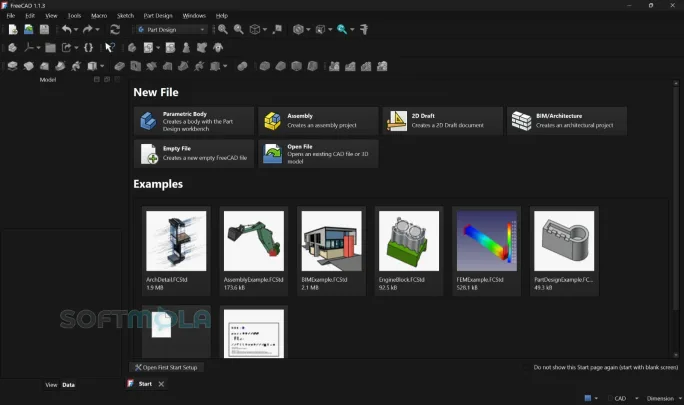684x405 pixels.
Task: Click the blue square status bar icon
Action: tap(588, 398)
